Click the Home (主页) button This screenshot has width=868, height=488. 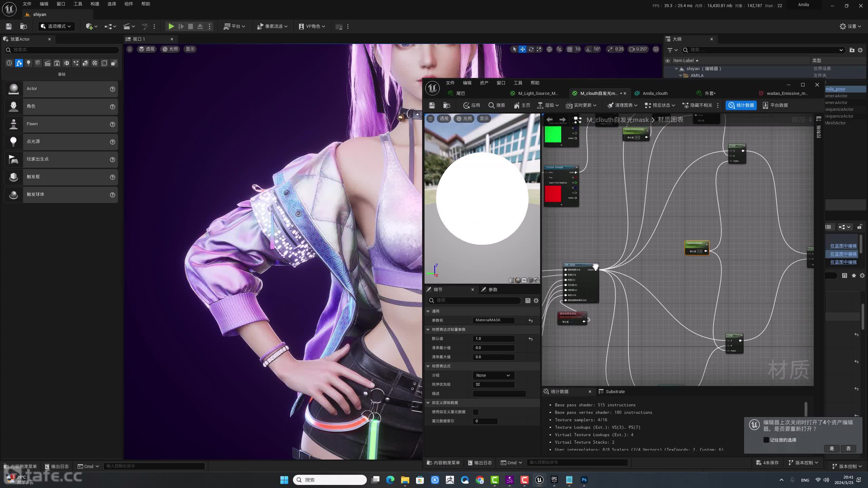[x=522, y=105]
